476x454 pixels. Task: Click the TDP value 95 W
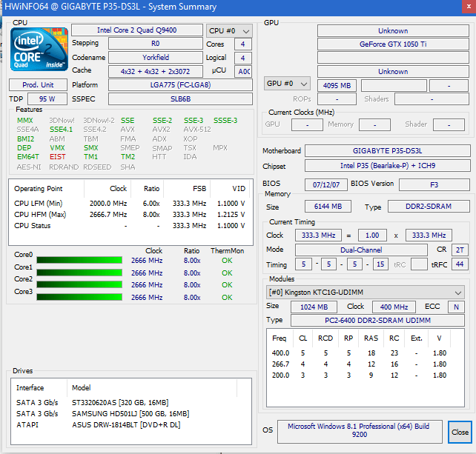(x=47, y=99)
